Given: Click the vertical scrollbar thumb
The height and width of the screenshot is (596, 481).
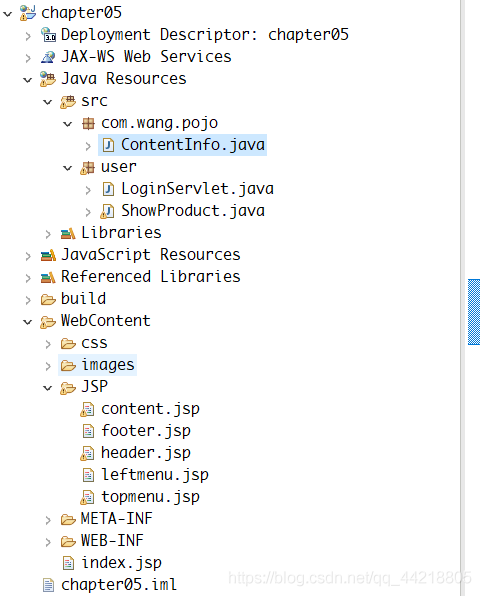Looking at the screenshot, I should point(474,312).
